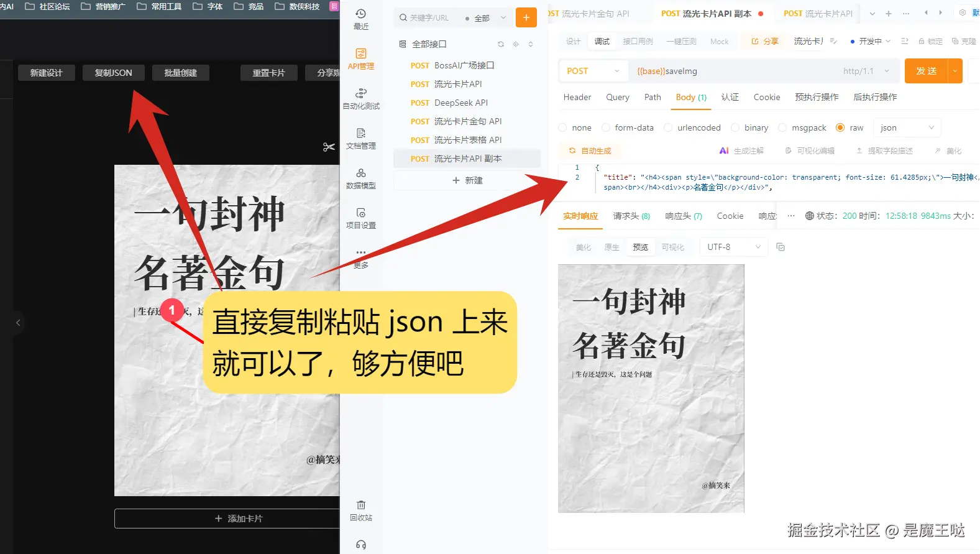Click the response preview card image
The image size is (980, 554).
(x=651, y=389)
